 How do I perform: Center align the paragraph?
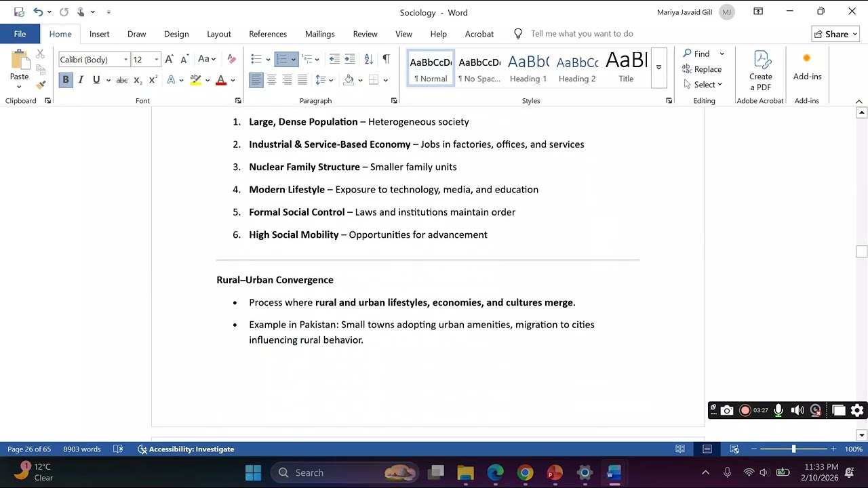(x=271, y=80)
